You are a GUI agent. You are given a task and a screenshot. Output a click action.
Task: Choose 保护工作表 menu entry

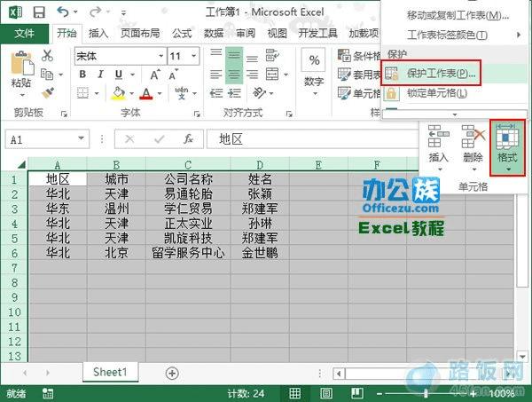[x=455, y=74]
